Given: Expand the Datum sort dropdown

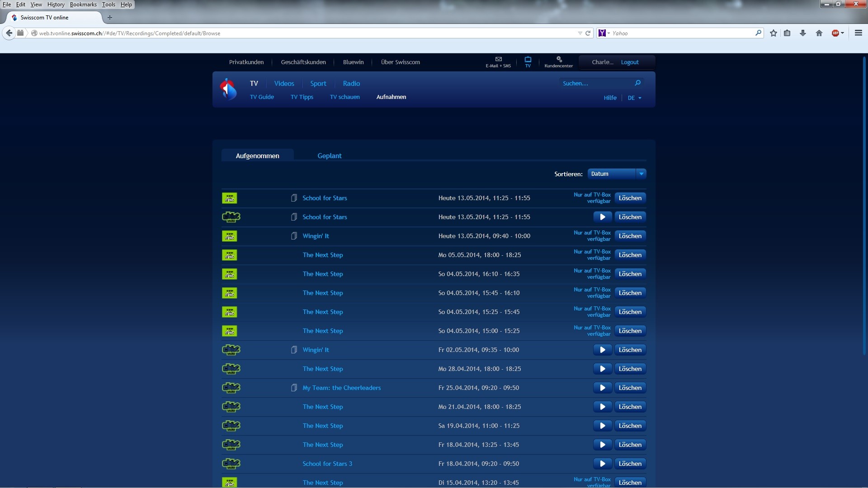Looking at the screenshot, I should [641, 174].
